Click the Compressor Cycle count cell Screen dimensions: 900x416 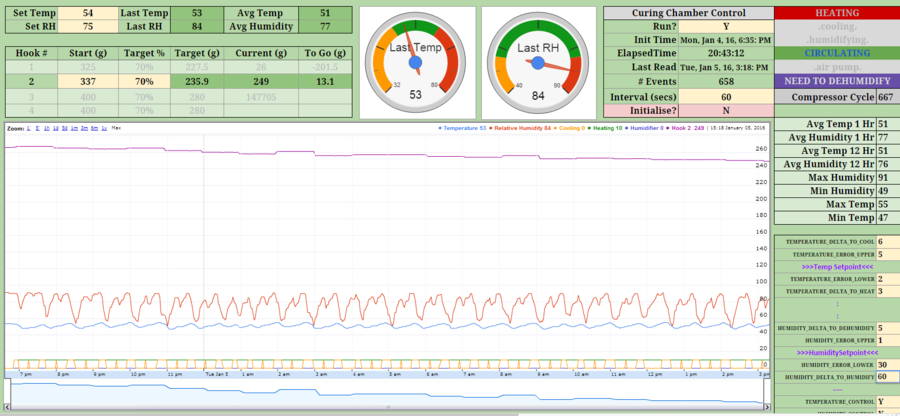tap(885, 97)
